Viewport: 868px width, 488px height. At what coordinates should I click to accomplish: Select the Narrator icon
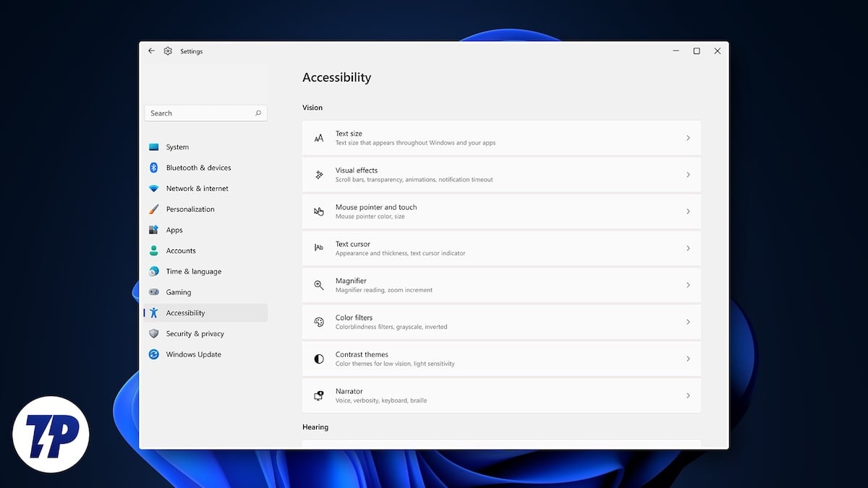pos(319,395)
